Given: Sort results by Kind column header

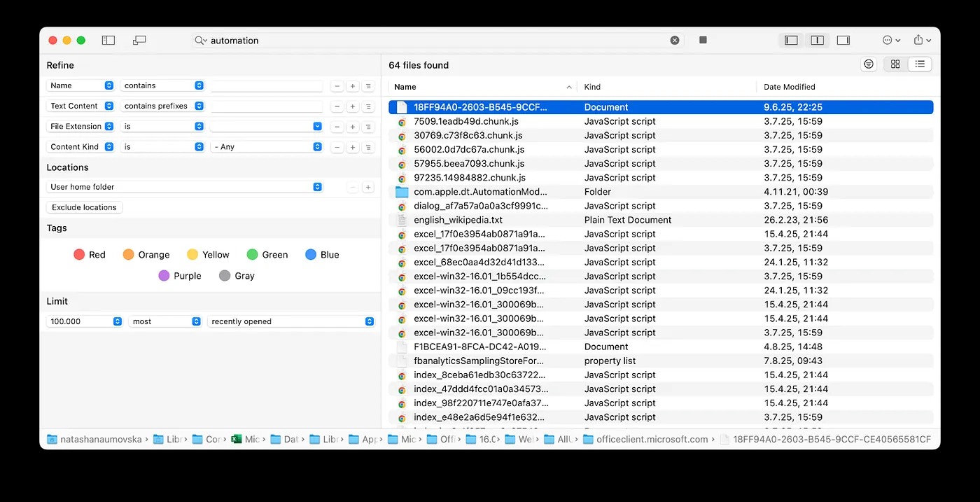Looking at the screenshot, I should click(592, 87).
